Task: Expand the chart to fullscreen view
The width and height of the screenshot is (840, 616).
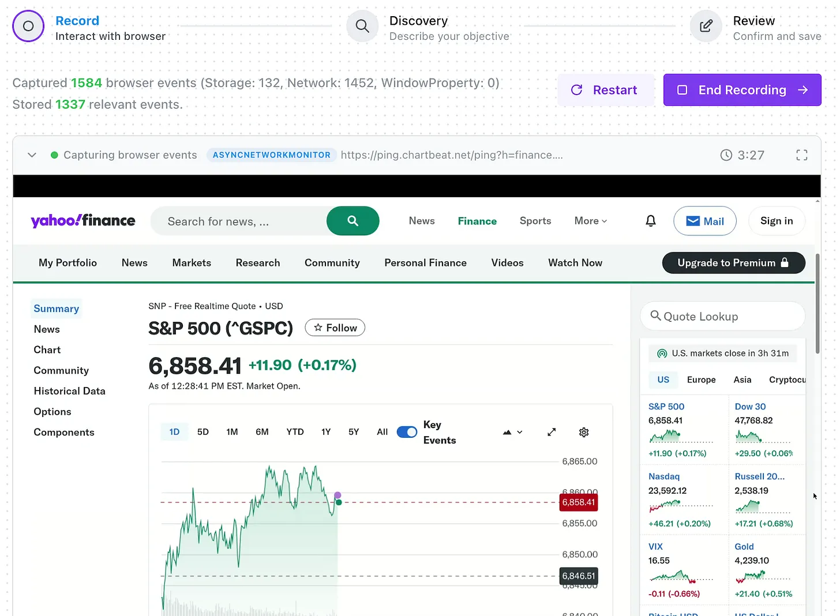Action: 551,431
